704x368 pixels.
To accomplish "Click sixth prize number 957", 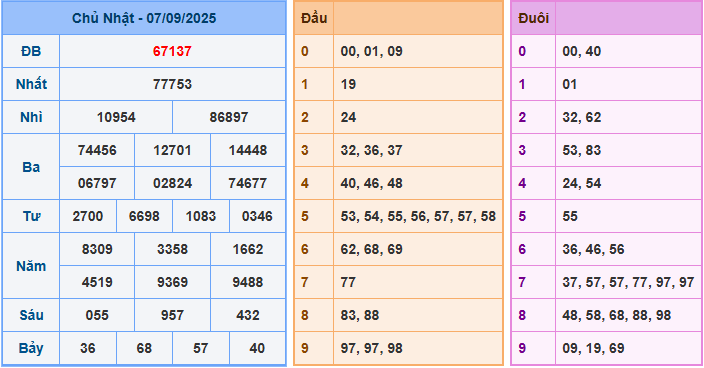I will tap(172, 315).
